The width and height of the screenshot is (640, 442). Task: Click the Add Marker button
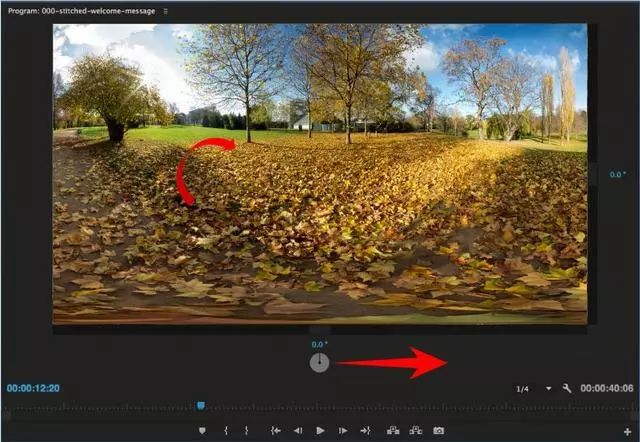pyautogui.click(x=202, y=431)
